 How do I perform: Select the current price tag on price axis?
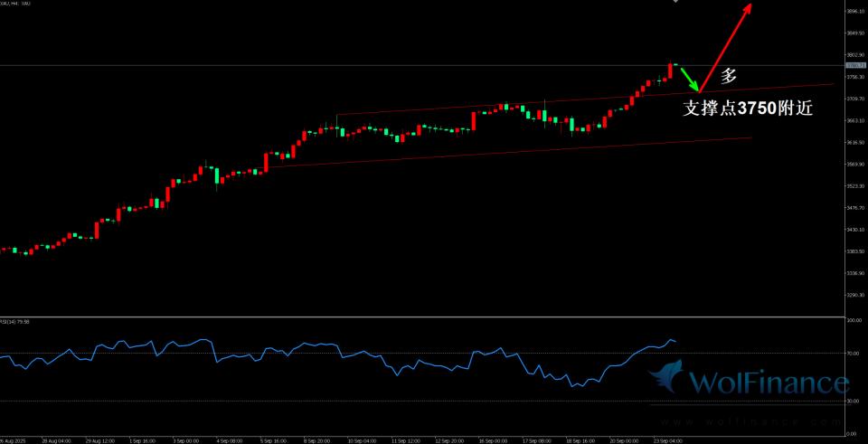[856, 65]
